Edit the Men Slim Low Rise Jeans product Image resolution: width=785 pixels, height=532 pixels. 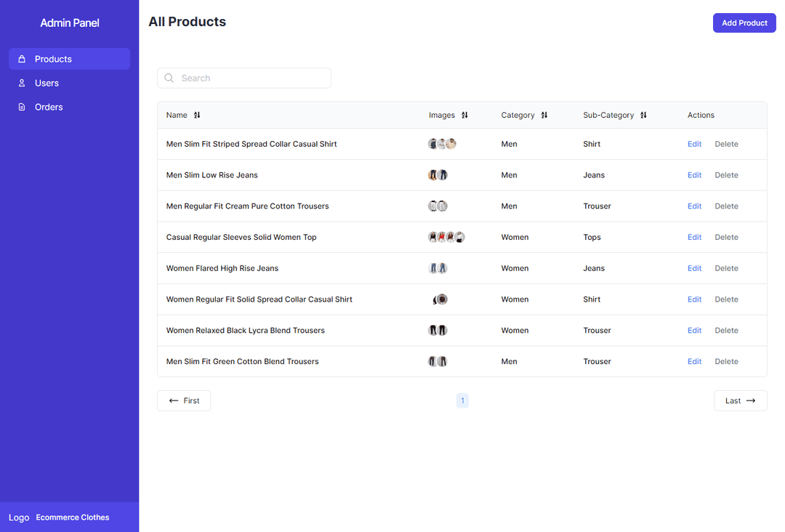(x=694, y=174)
